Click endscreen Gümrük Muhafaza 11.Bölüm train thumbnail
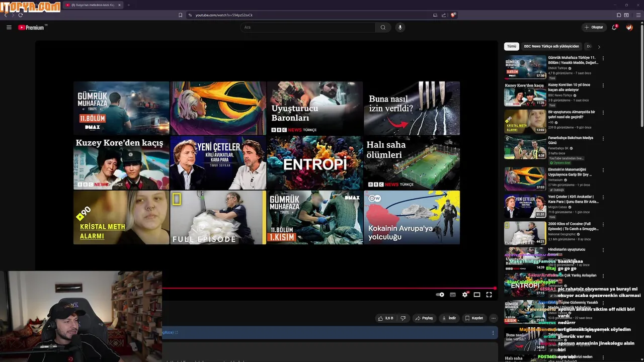 click(x=121, y=108)
